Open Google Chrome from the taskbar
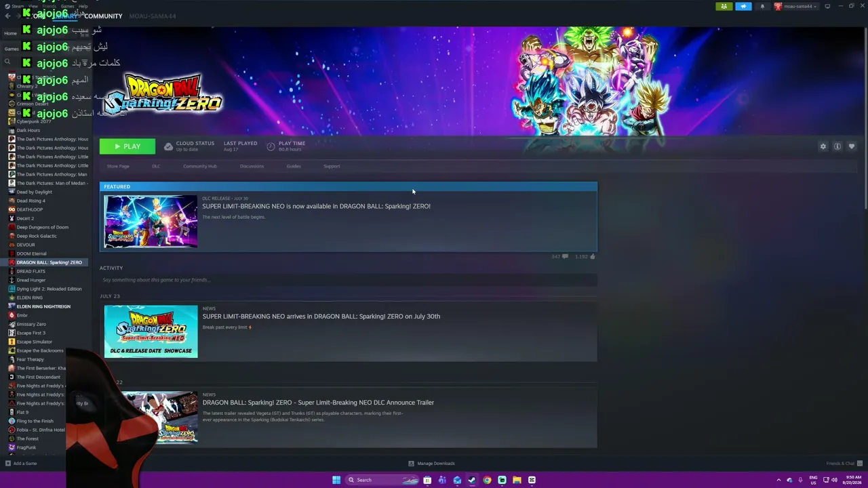868x488 pixels. coord(487,480)
